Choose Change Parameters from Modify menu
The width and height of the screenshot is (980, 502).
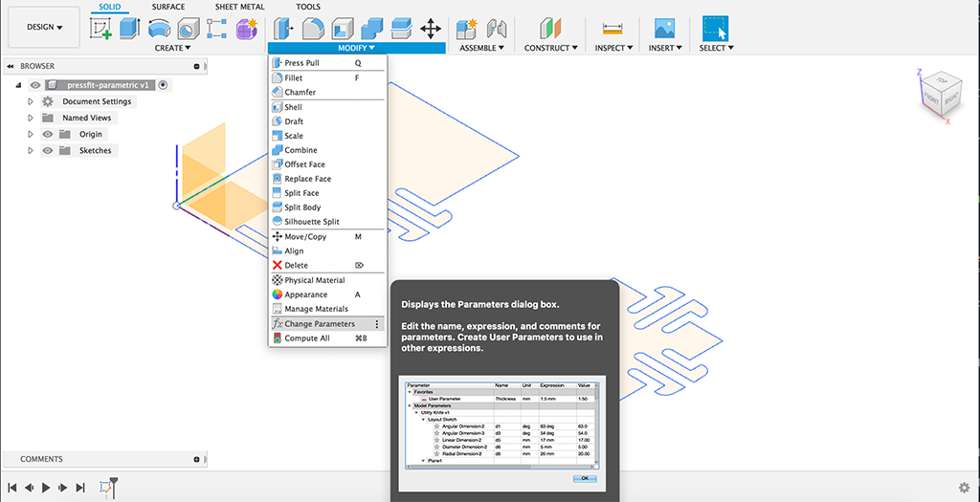pyautogui.click(x=326, y=324)
